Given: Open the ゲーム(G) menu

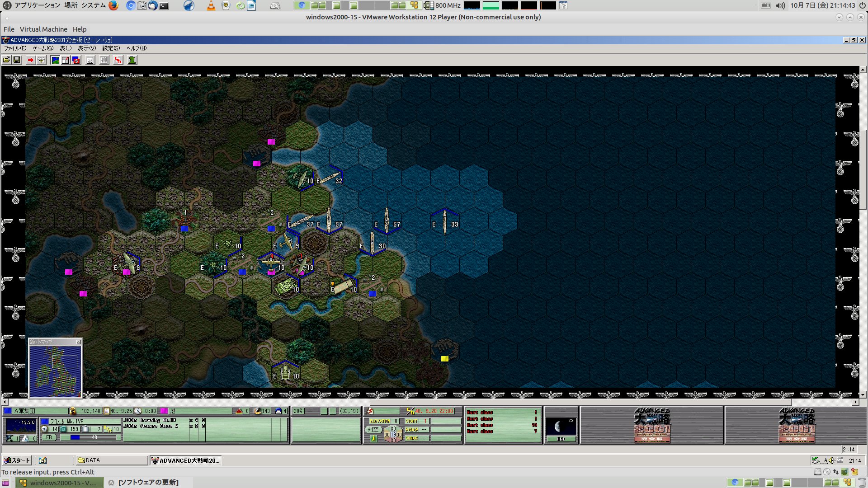Looking at the screenshot, I should coord(43,48).
